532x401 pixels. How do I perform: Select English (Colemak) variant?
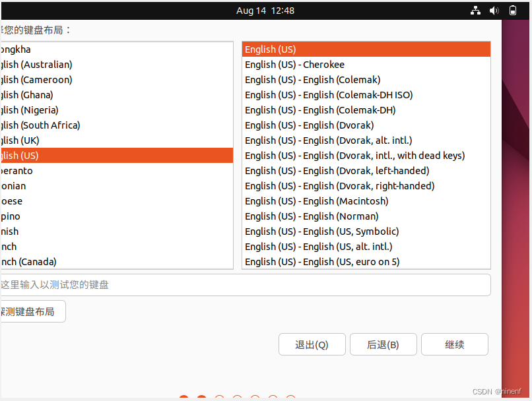366,80
